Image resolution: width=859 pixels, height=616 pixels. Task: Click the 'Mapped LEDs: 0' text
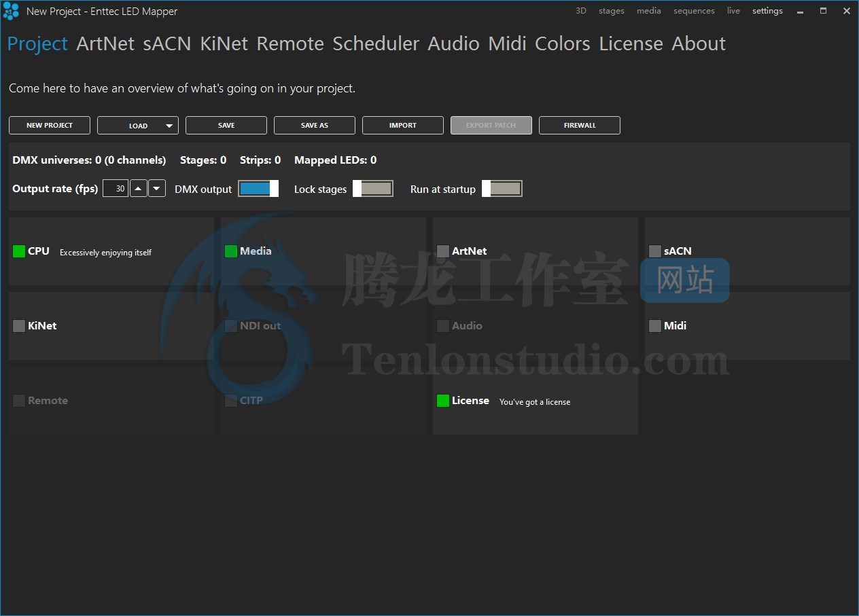pos(336,160)
